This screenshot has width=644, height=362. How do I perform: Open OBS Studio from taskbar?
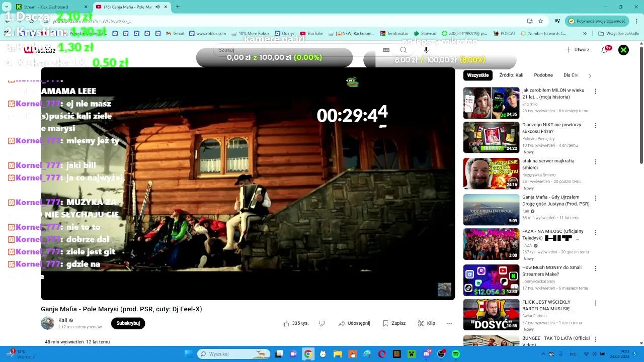(441, 354)
